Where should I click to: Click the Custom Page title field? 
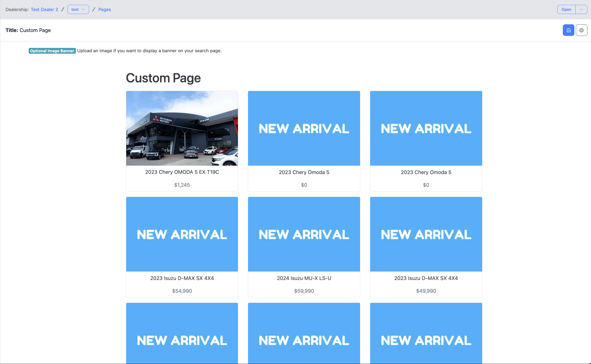(x=35, y=30)
